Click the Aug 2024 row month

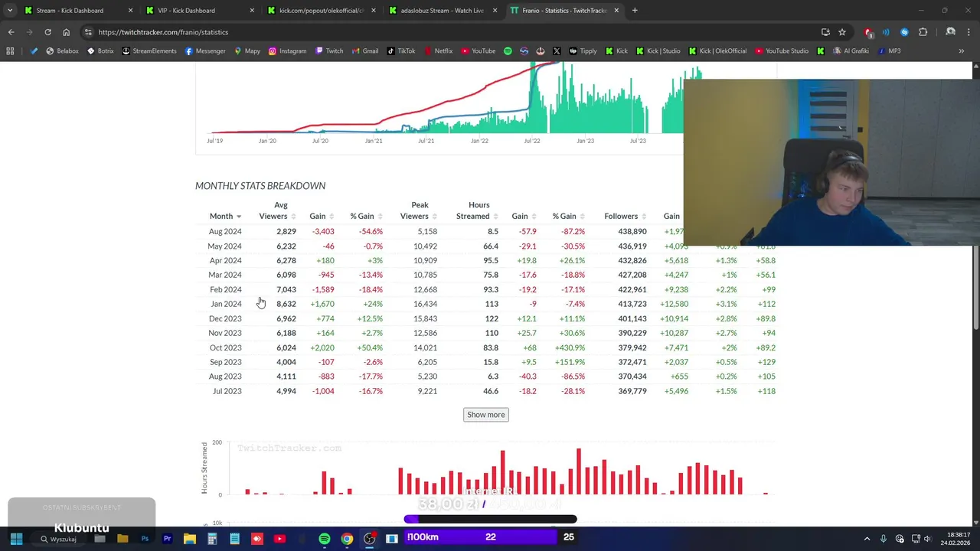pyautogui.click(x=225, y=231)
